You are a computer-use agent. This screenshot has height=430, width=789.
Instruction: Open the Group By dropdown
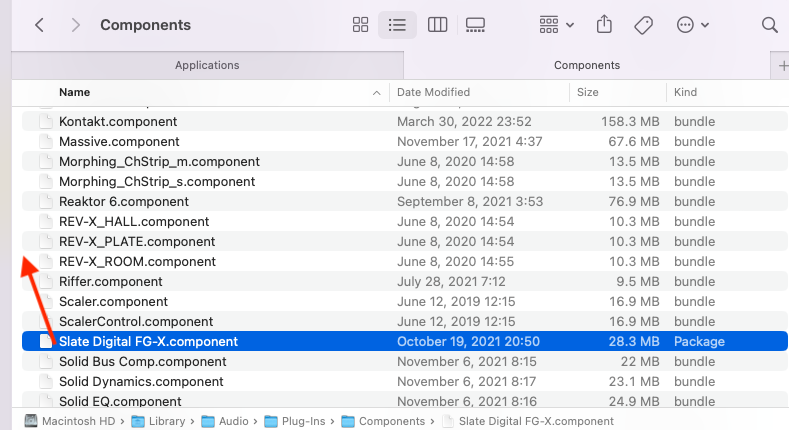pyautogui.click(x=557, y=25)
